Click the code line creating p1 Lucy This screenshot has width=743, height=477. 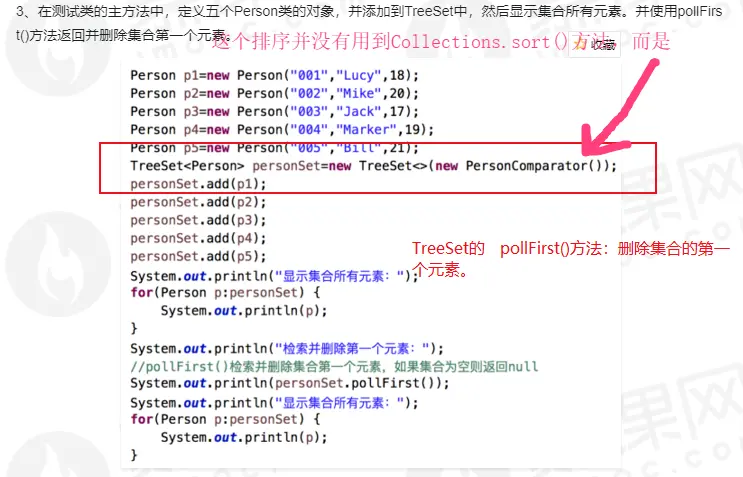(x=274, y=75)
